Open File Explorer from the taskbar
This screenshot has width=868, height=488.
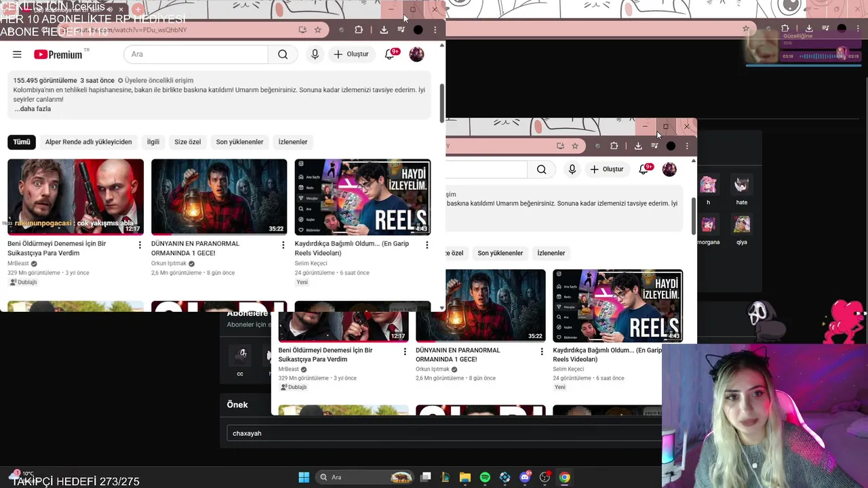(x=465, y=477)
